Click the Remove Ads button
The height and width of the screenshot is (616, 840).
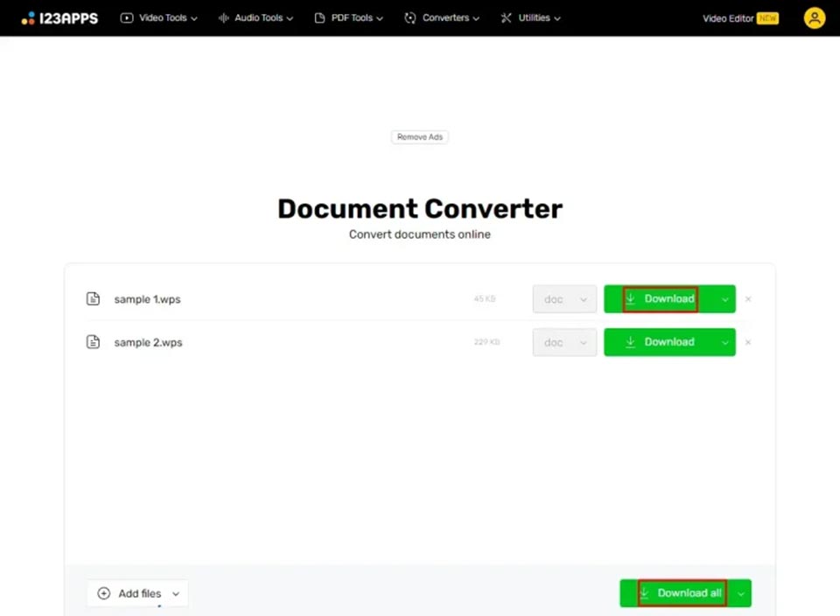tap(420, 137)
